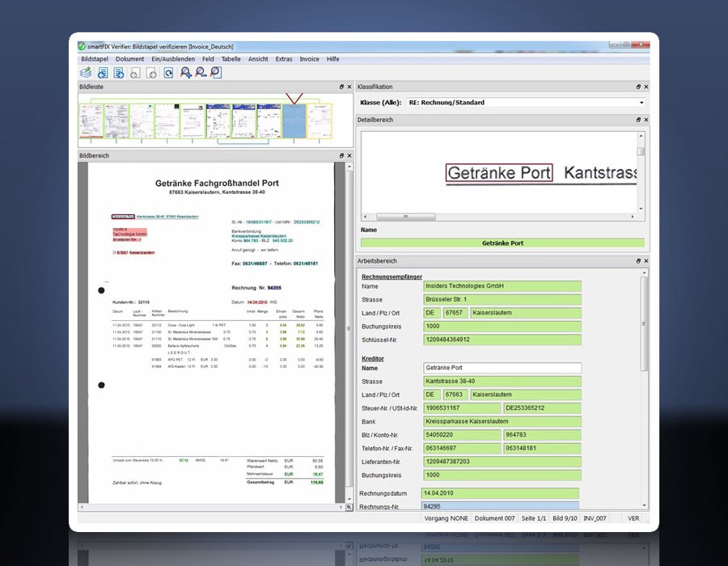Screen dimensions: 728x566
Task: Open the Invoice menu
Action: [309, 59]
